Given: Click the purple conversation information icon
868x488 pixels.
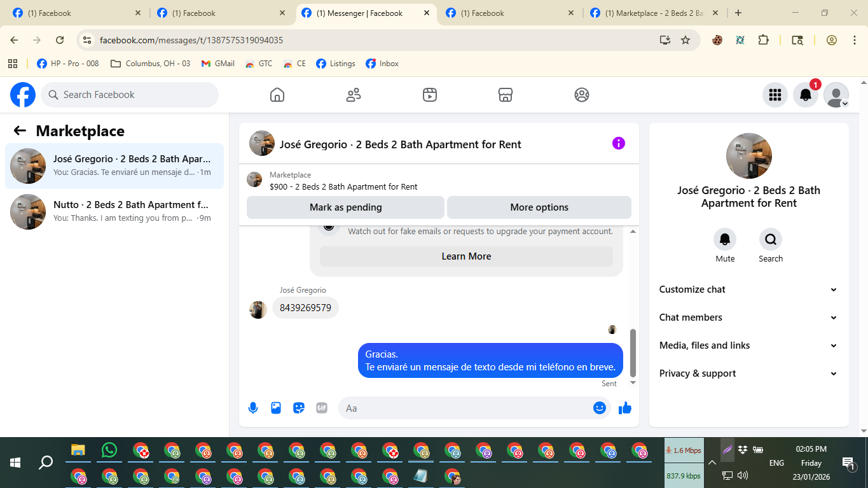Looking at the screenshot, I should point(619,143).
